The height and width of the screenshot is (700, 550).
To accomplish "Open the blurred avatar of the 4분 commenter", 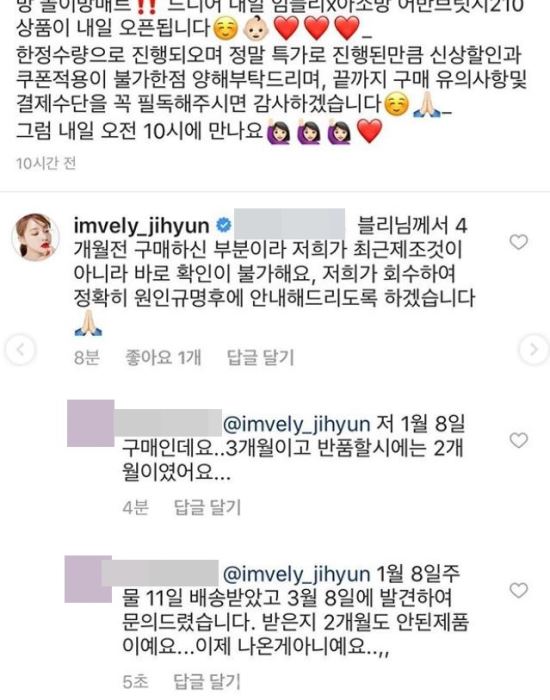I will point(91,423).
